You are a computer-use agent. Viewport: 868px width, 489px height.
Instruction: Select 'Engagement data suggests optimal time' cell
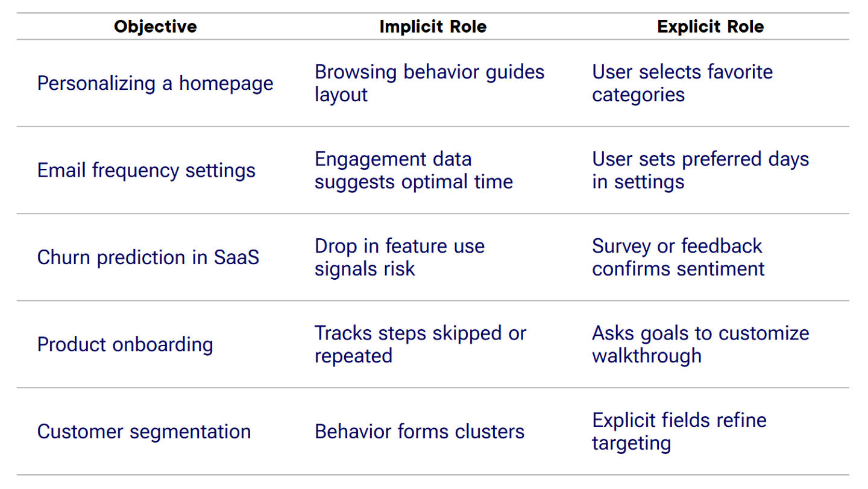[x=414, y=170]
